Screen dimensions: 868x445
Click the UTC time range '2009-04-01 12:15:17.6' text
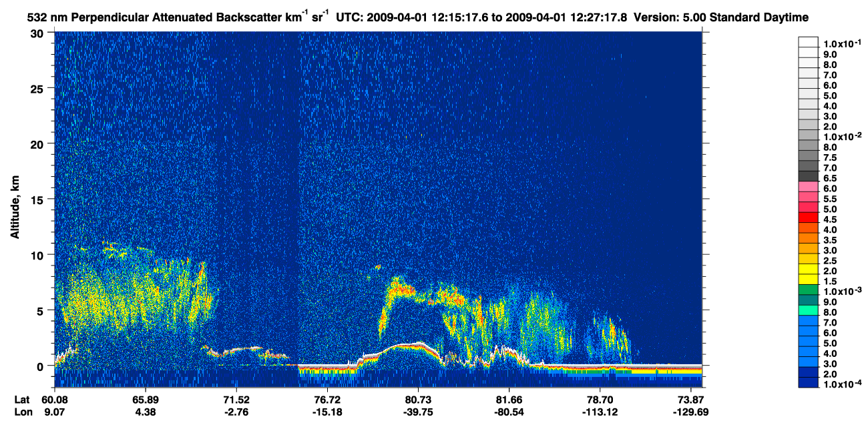[x=429, y=16]
